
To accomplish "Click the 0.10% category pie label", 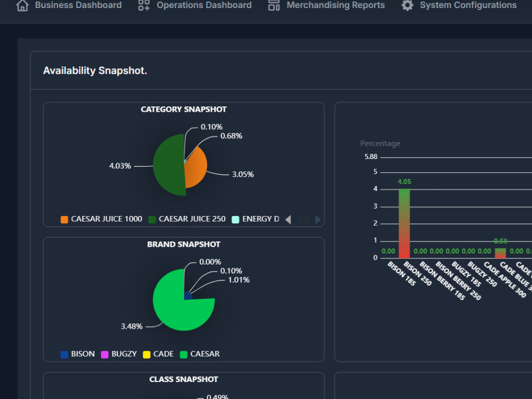I will tap(212, 127).
